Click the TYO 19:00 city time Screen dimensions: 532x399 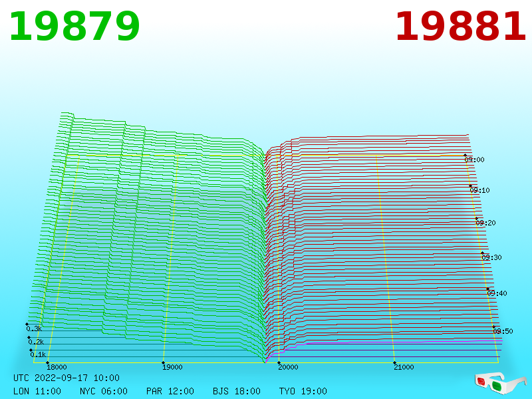pos(303,391)
